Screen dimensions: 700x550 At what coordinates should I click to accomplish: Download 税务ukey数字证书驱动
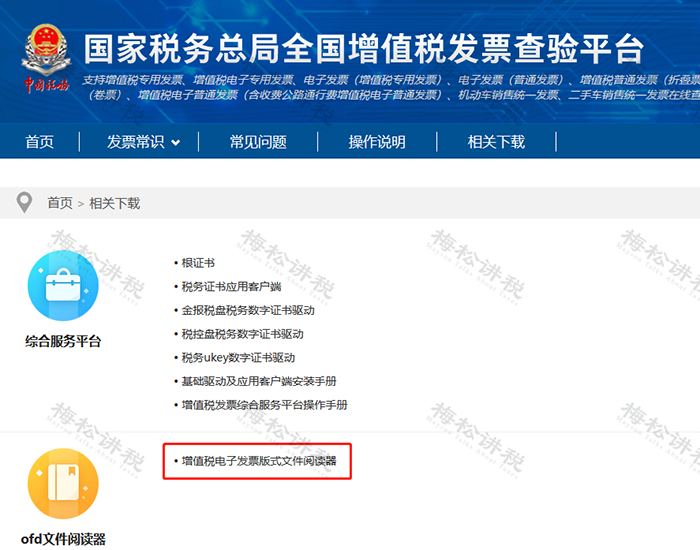pos(238,358)
